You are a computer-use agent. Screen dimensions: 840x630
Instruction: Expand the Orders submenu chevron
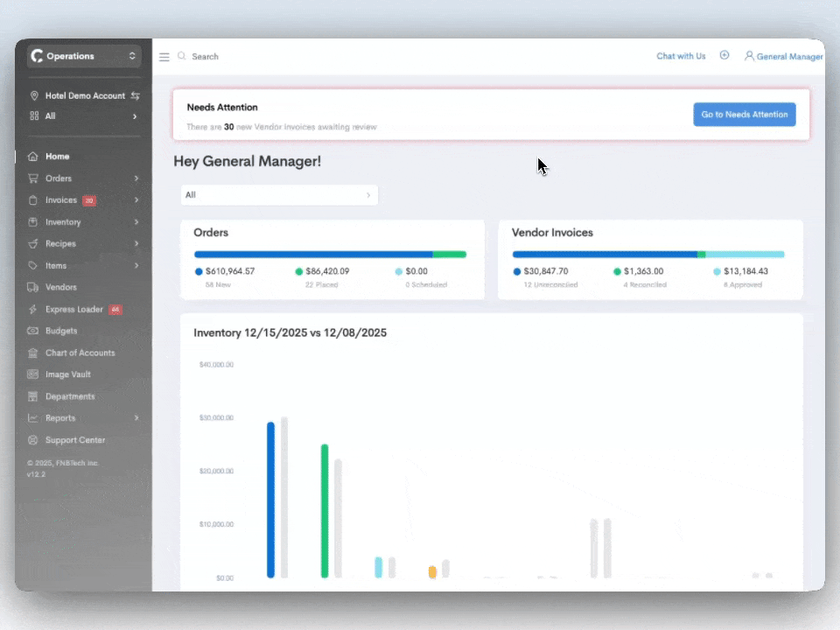(x=136, y=178)
